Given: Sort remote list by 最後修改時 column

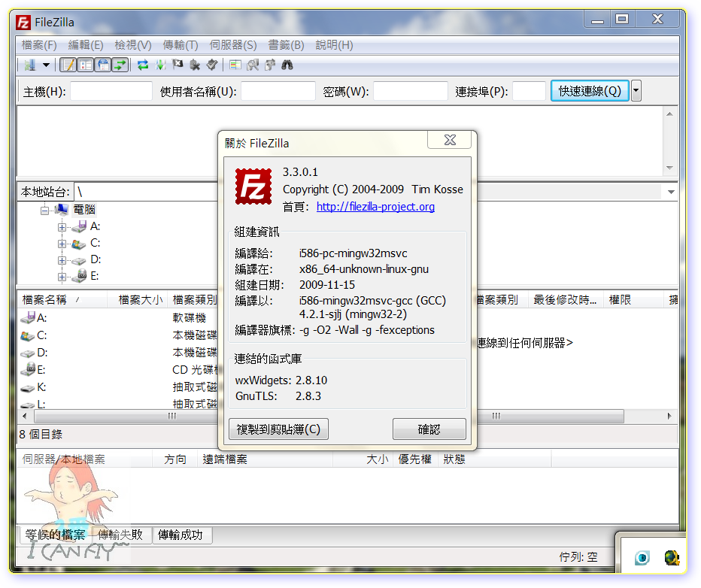Looking at the screenshot, I should 566,300.
